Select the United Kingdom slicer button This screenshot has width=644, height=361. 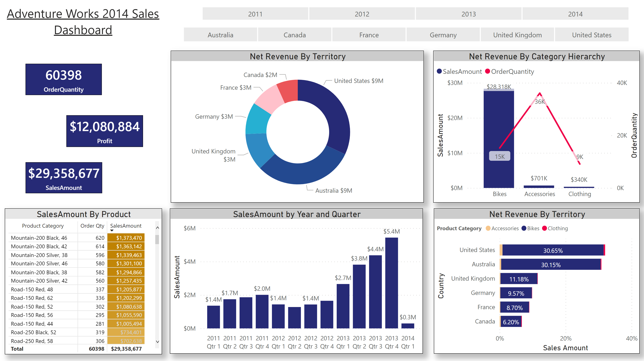click(517, 35)
